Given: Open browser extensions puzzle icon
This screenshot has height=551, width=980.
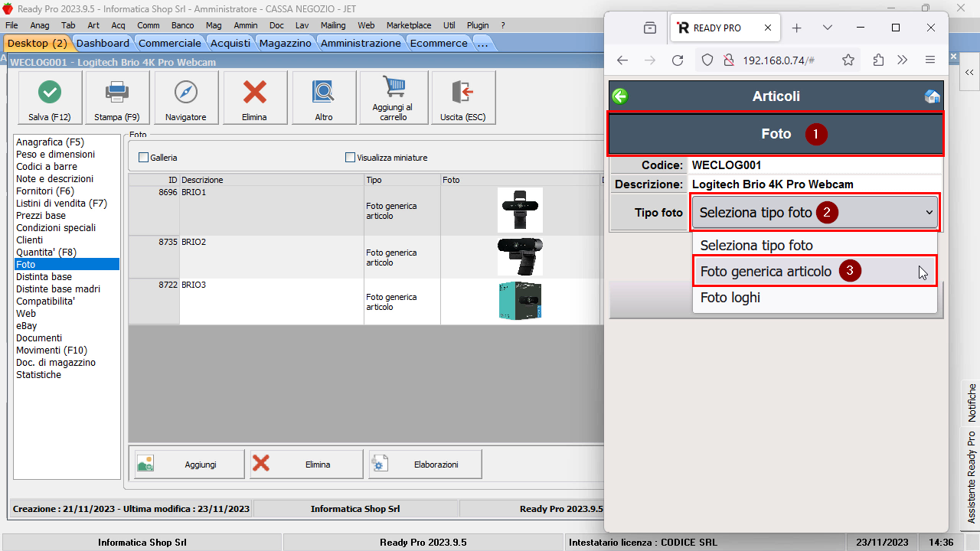Looking at the screenshot, I should click(x=878, y=60).
